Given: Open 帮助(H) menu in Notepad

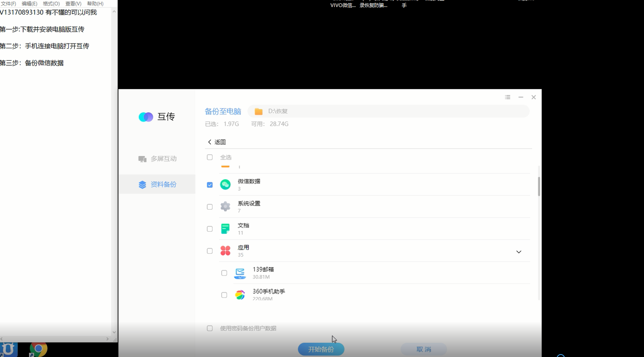Looking at the screenshot, I should coord(95,3).
